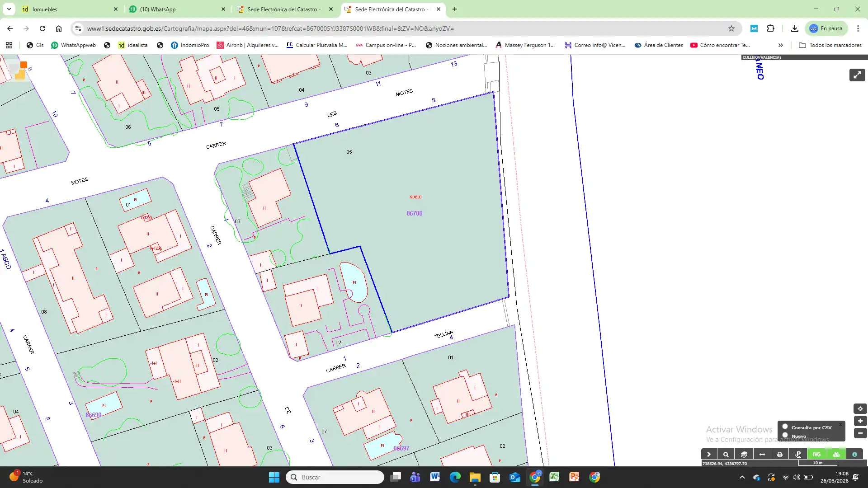Switch to the Inmuebles tab
This screenshot has width=868, height=488.
click(69, 9)
